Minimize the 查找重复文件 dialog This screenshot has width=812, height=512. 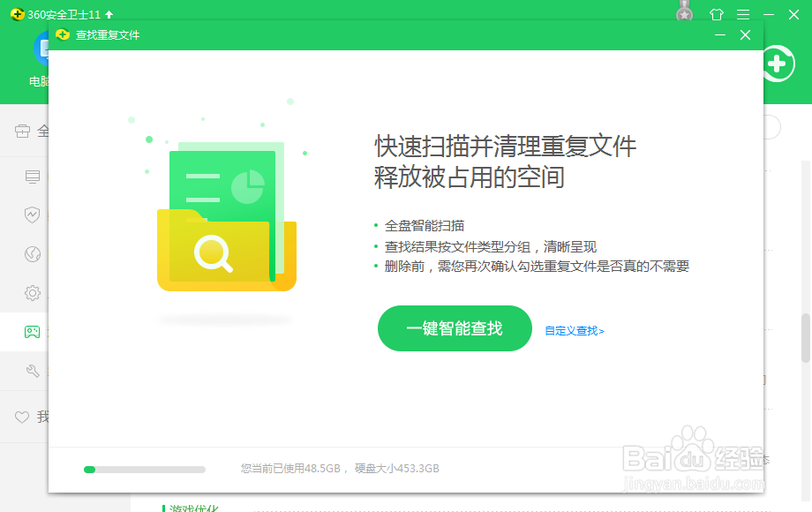click(719, 35)
